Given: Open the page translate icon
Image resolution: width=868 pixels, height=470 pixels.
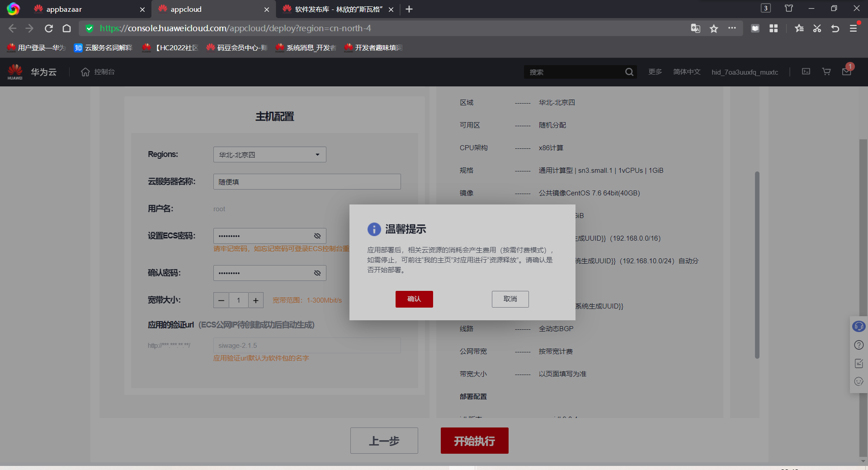Looking at the screenshot, I should click(695, 28).
